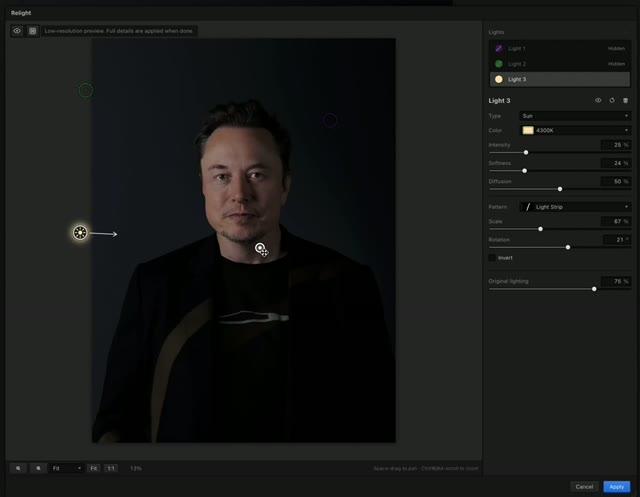The image size is (640, 497).
Task: Click the split-view icon beside the preview eye
Action: (x=33, y=31)
